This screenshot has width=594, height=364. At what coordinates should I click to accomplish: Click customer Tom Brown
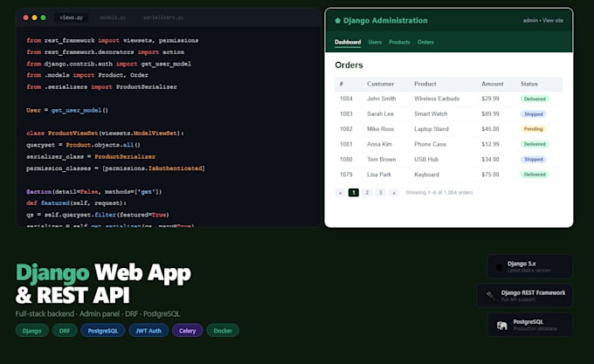[x=381, y=159]
